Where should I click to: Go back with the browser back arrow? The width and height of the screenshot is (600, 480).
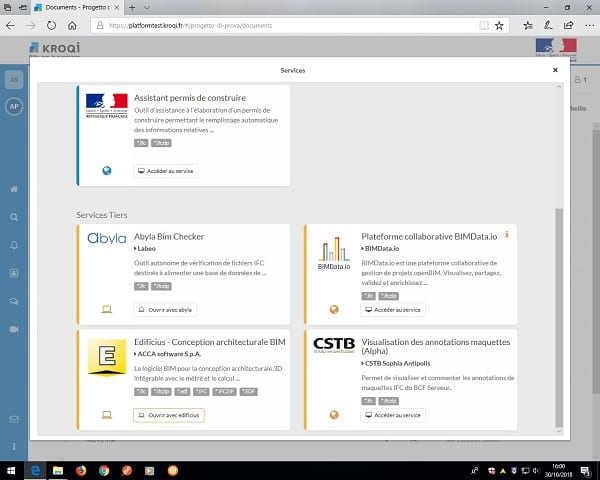pos(10,26)
